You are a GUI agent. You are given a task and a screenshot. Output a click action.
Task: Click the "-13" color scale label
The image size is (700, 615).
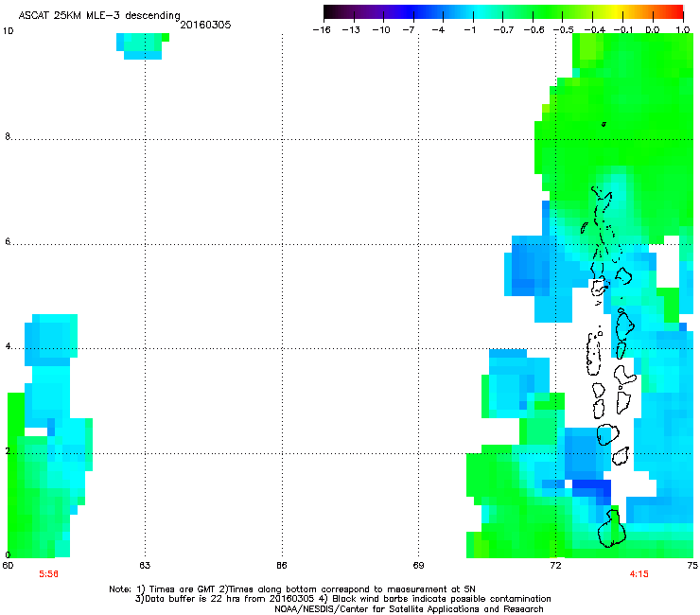[351, 30]
